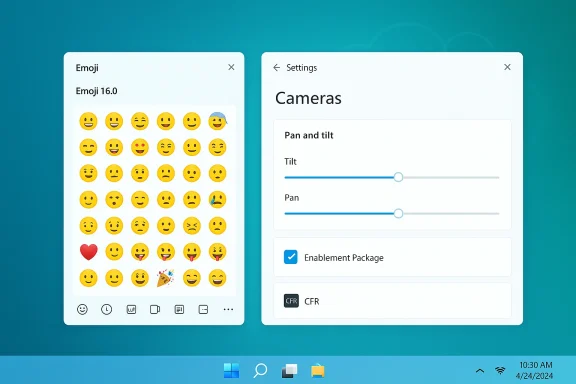Image resolution: width=576 pixels, height=384 pixels.
Task: Insert the party popper emoji
Action: pos(165,278)
